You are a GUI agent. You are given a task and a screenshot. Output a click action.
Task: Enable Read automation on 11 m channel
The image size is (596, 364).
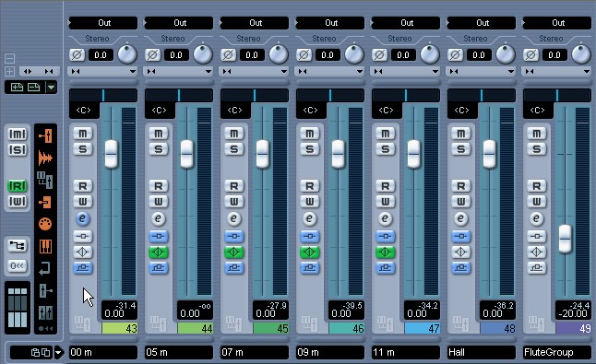coord(385,186)
